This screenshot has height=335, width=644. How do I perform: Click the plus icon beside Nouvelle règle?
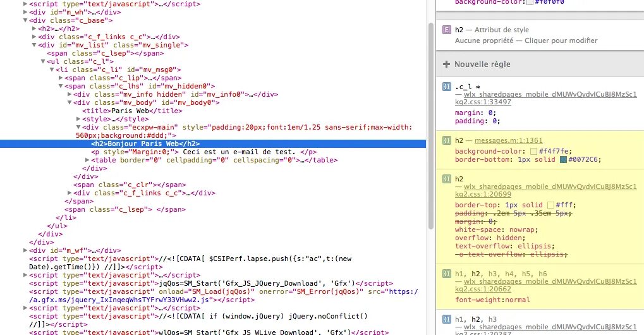tap(446, 64)
